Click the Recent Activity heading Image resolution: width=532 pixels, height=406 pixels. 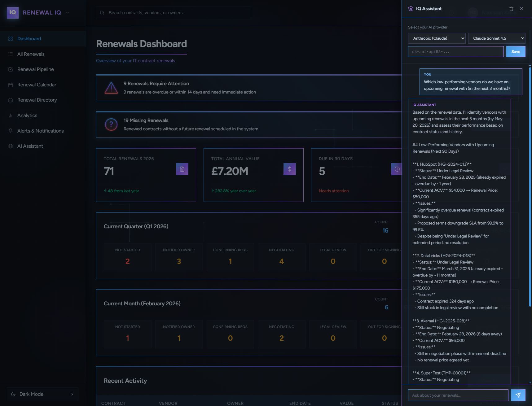(125, 381)
